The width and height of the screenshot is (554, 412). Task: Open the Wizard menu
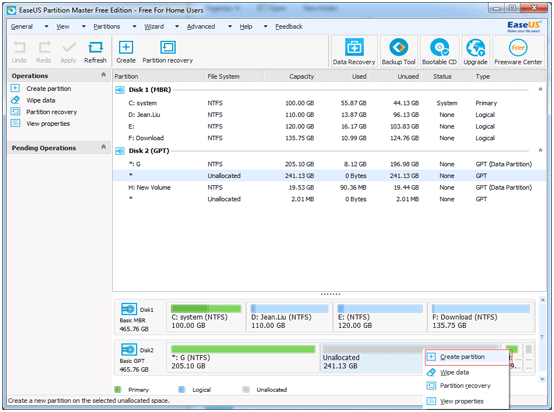(154, 27)
